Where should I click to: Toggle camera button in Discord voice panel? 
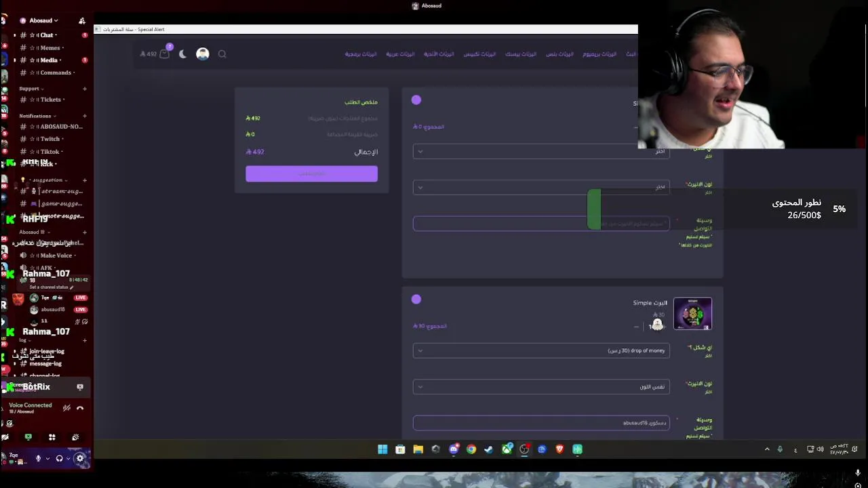point(5,437)
